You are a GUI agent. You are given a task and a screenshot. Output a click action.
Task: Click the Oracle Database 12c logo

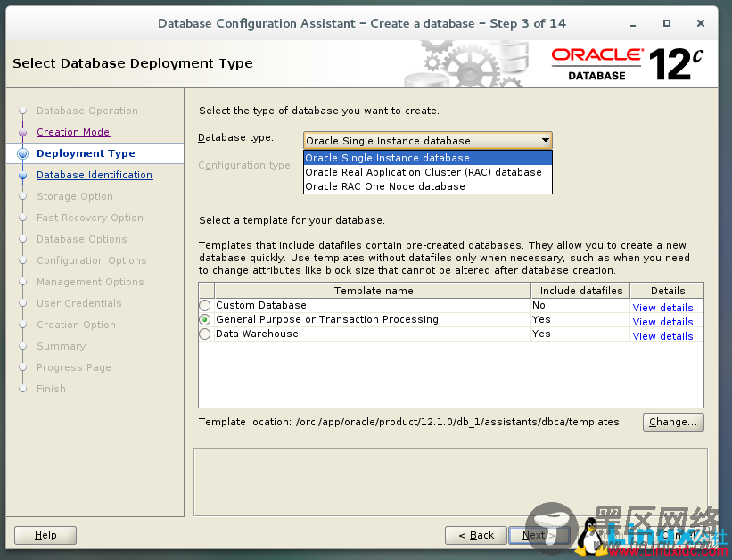[627, 63]
